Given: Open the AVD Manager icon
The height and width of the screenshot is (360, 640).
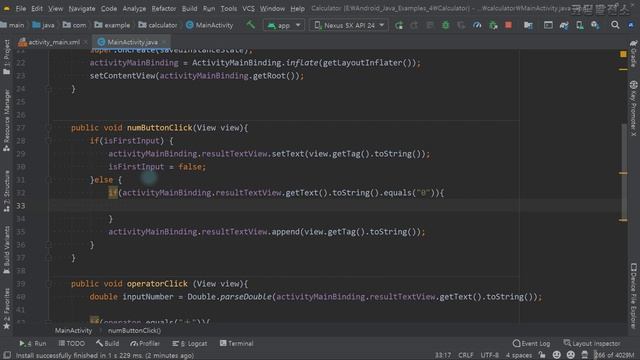Looking at the screenshot, I should tap(580, 25).
